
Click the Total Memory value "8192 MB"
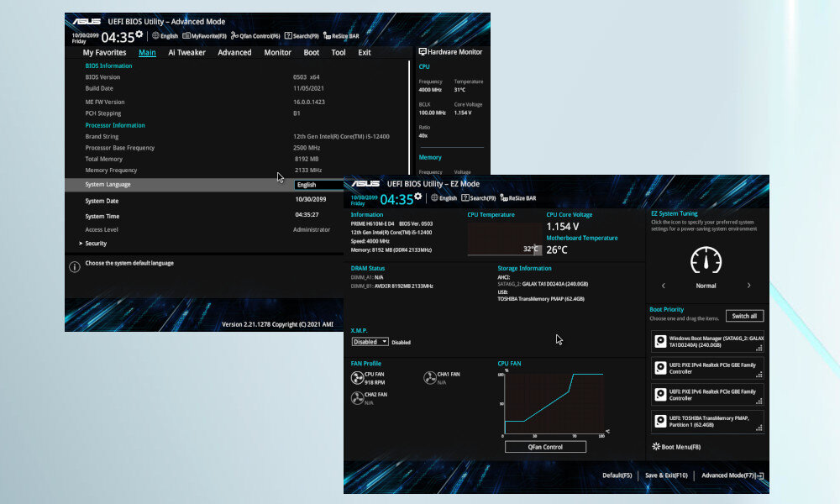[307, 159]
